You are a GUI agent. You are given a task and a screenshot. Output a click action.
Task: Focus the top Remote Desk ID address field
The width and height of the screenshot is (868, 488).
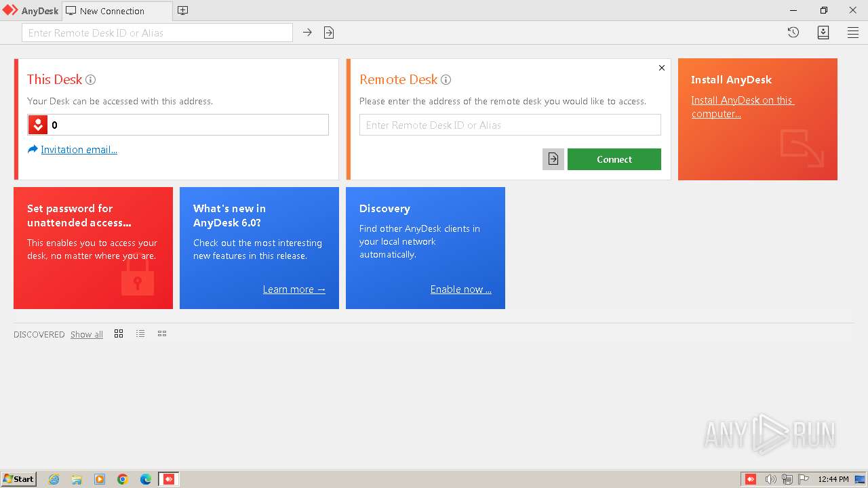157,33
